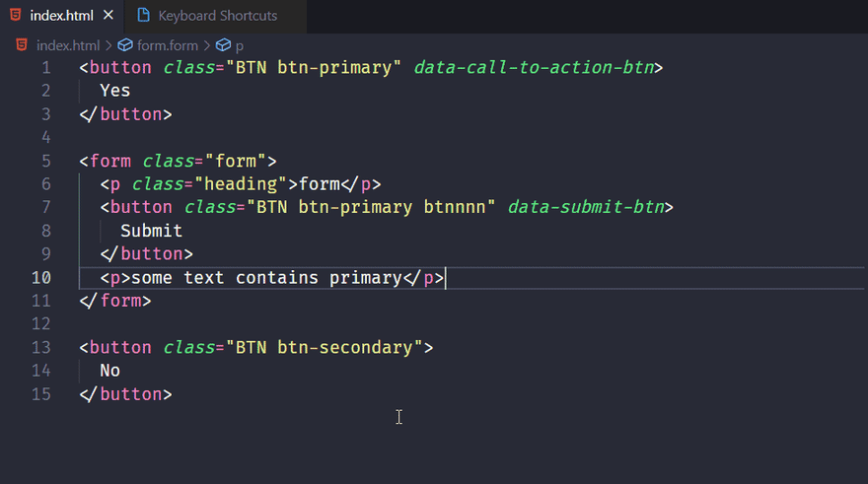The height and width of the screenshot is (484, 868).
Task: Click the closing button tag on line 9
Action: pos(147,254)
